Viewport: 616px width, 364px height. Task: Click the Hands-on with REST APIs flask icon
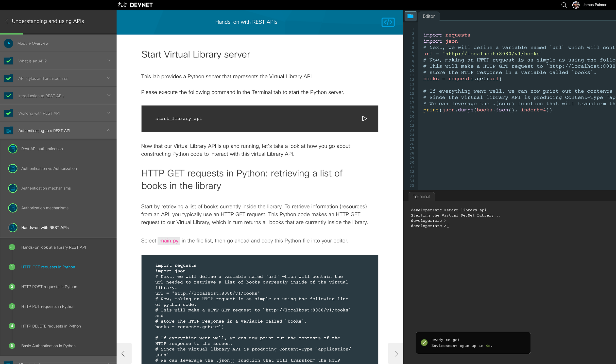[x=13, y=228]
